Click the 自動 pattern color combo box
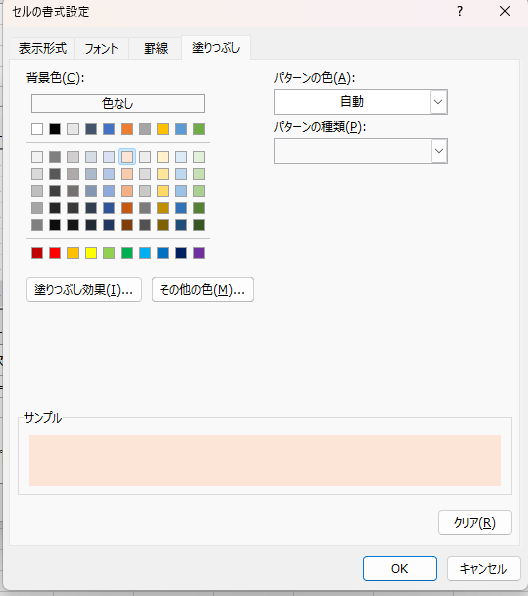528x596 pixels. (x=361, y=102)
